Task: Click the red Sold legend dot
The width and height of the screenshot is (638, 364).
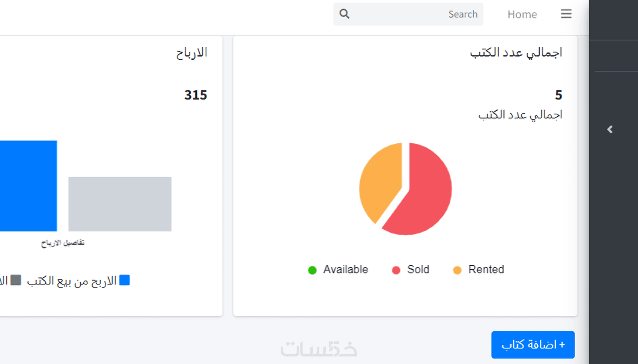Action: pyautogui.click(x=396, y=270)
